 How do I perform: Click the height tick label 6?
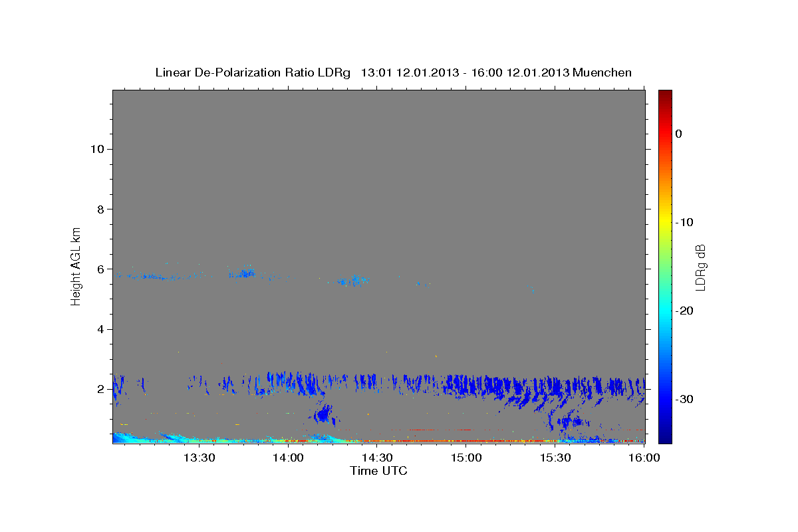[99, 269]
